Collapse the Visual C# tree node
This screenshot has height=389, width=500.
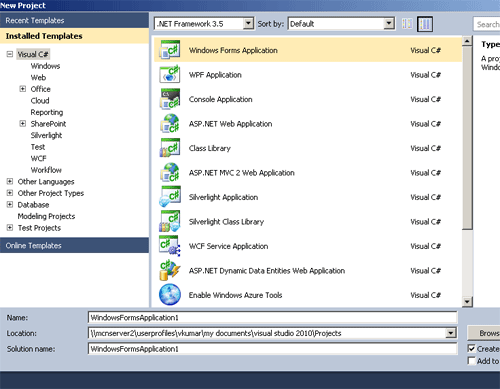[x=10, y=54]
